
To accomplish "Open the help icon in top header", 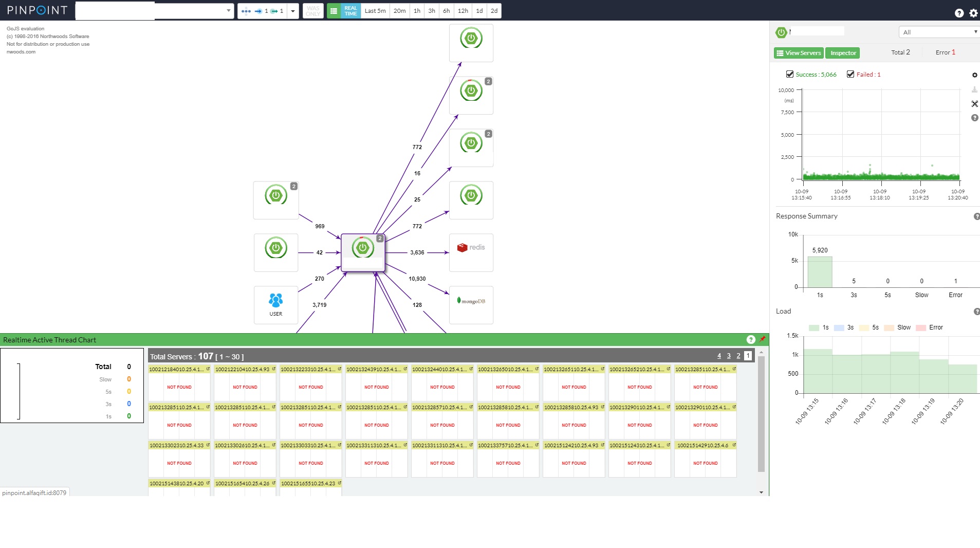I will tap(959, 13).
